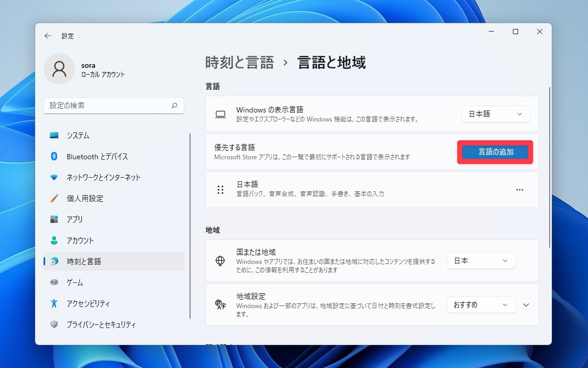
Task: Click the 地域 section heading
Action: coord(213,230)
